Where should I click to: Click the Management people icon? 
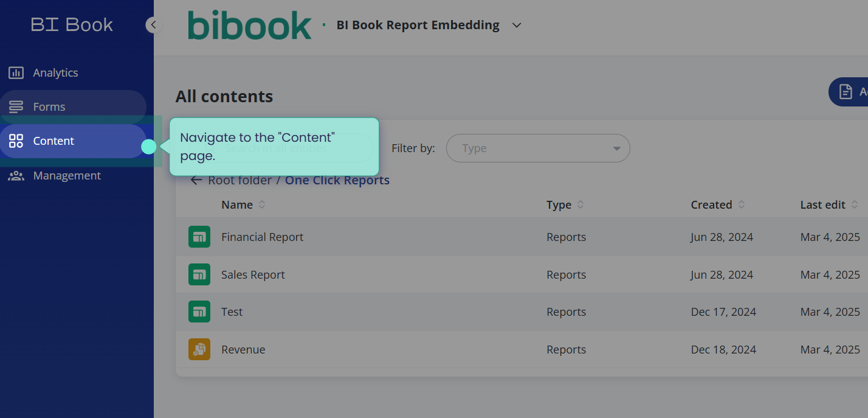pos(16,175)
